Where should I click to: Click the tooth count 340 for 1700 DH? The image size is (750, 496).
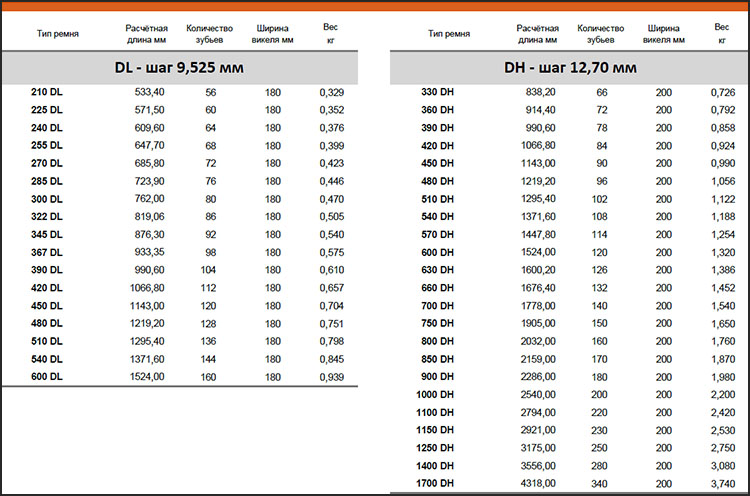(599, 484)
